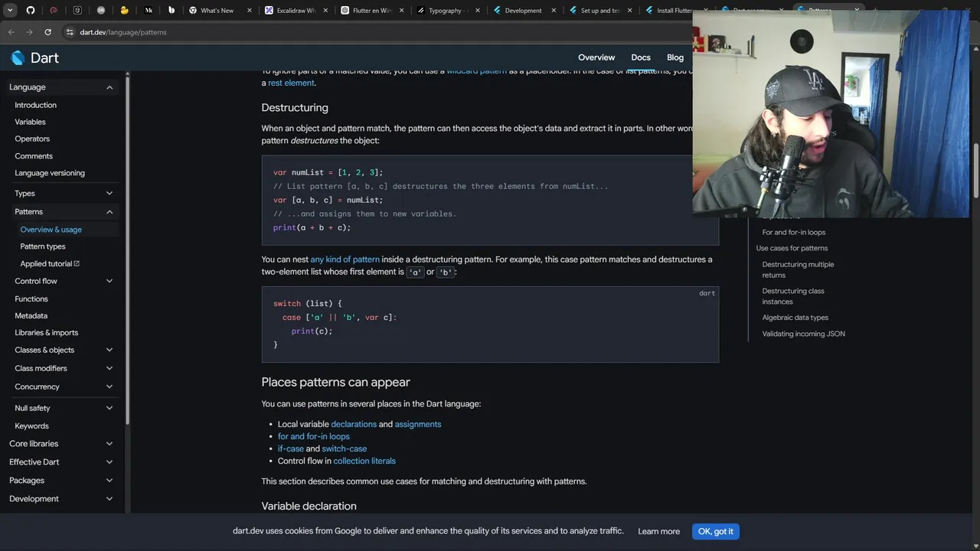Close the What's New tab
The image size is (980, 551).
tap(249, 11)
